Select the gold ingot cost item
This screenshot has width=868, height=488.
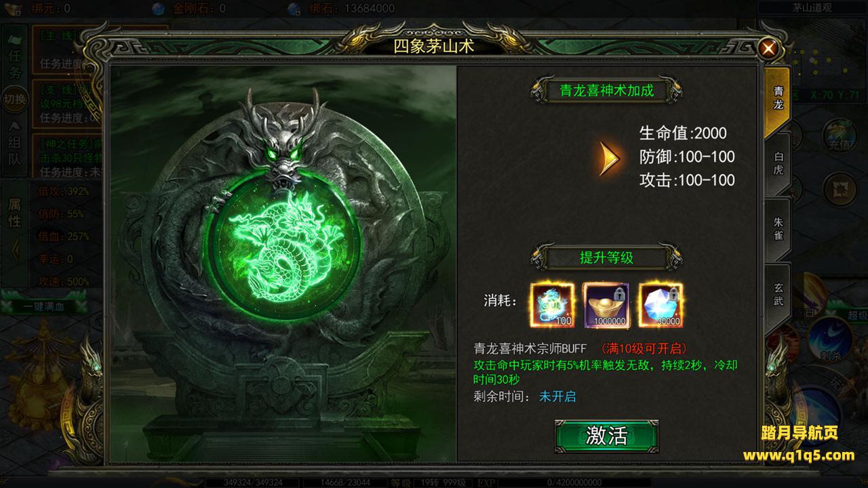point(606,305)
